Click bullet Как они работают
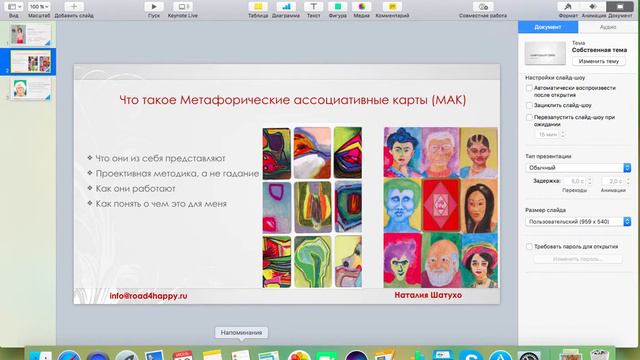Image resolution: width=640 pixels, height=360 pixels. (x=136, y=189)
